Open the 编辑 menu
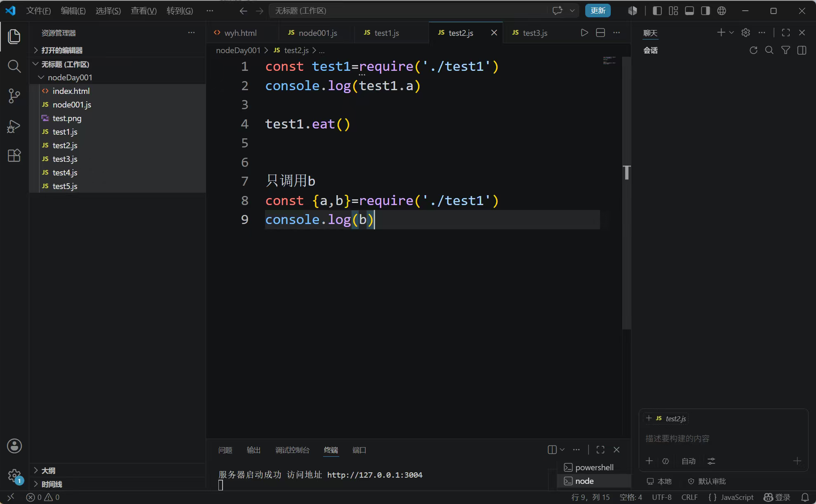The height and width of the screenshot is (504, 816). pyautogui.click(x=73, y=11)
